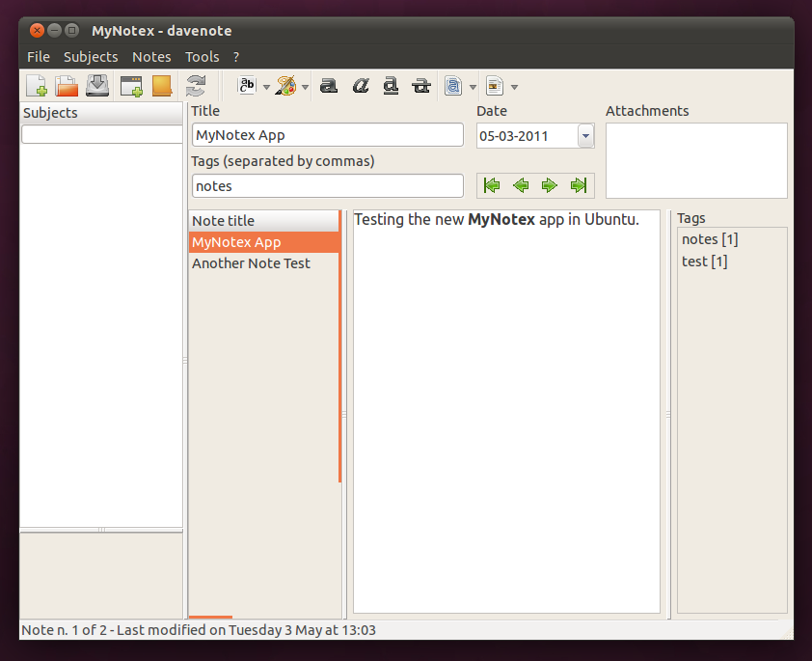Click the color palette icon
Image resolution: width=812 pixels, height=661 pixels.
[285, 86]
